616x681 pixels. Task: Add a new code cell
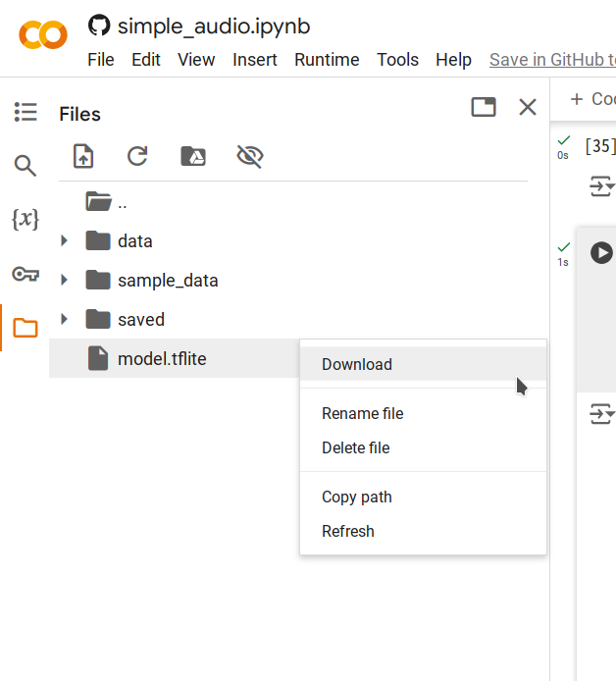(x=592, y=99)
